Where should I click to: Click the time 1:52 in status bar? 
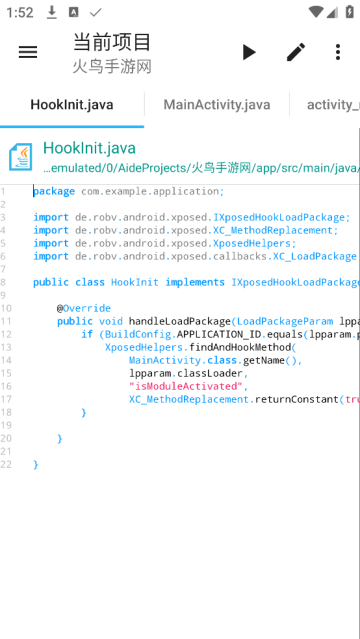[x=20, y=13]
